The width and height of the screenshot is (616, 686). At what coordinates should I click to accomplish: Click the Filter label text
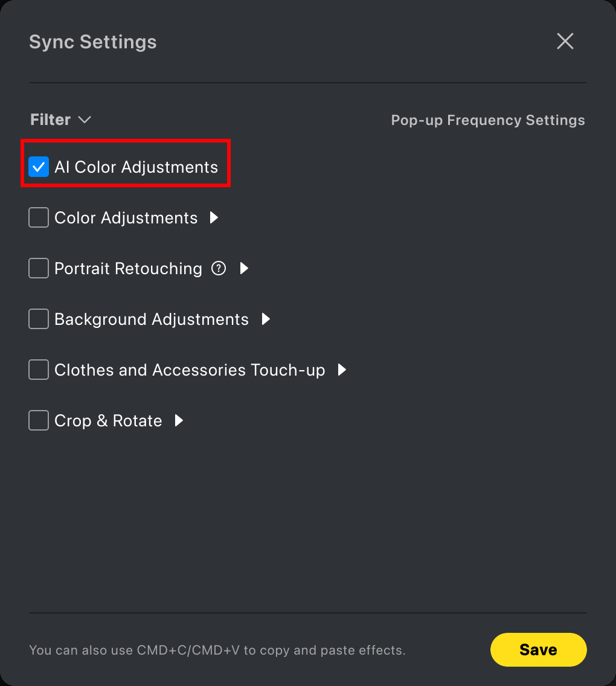pyautogui.click(x=50, y=120)
